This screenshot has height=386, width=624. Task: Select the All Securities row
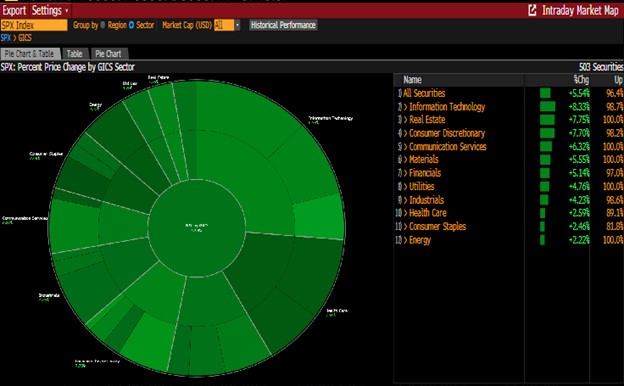(x=424, y=93)
